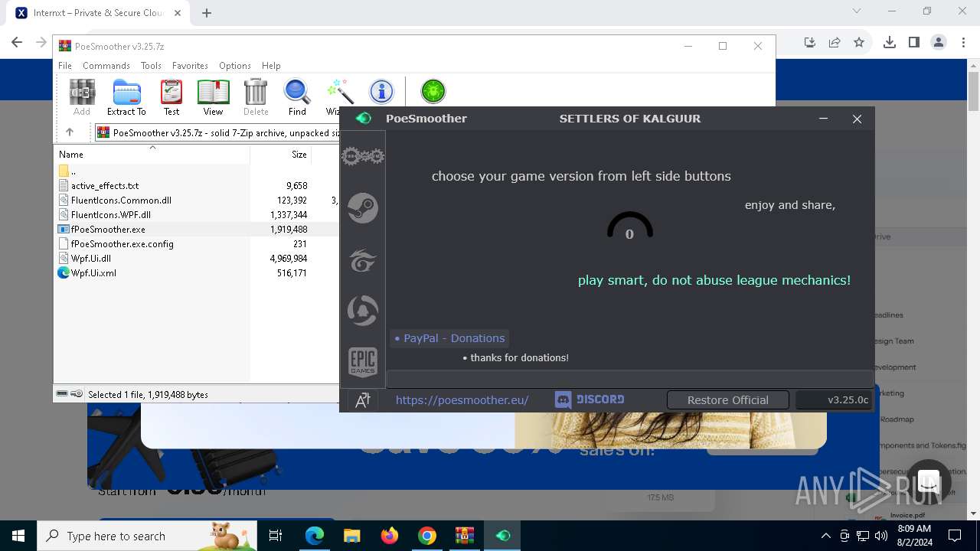
Task: Bookmark page with Chrome star icon
Action: click(x=859, y=43)
